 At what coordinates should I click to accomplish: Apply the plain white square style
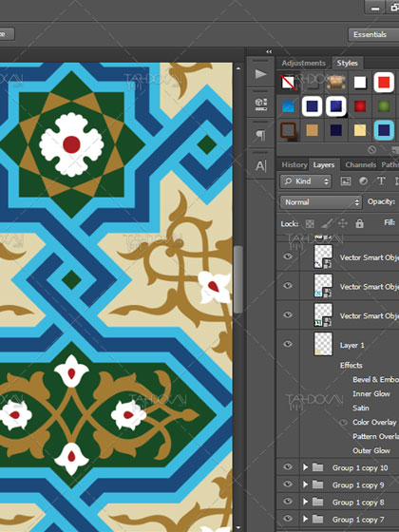[360, 83]
